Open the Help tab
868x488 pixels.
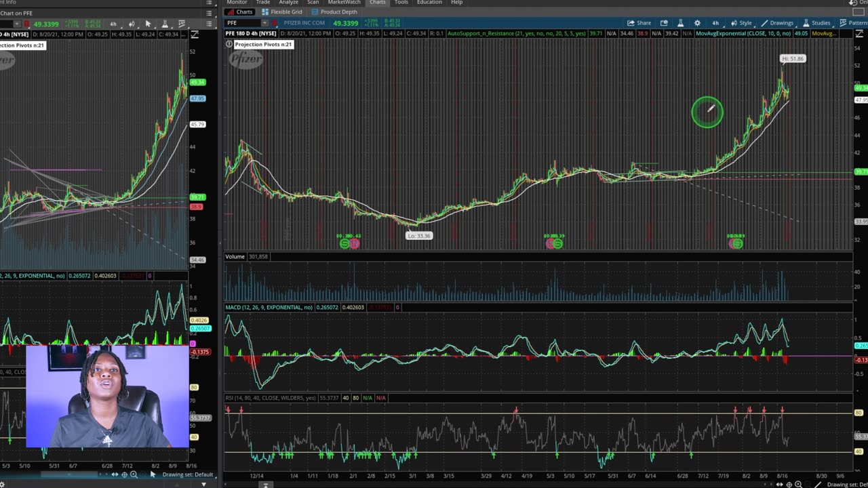[x=457, y=3]
